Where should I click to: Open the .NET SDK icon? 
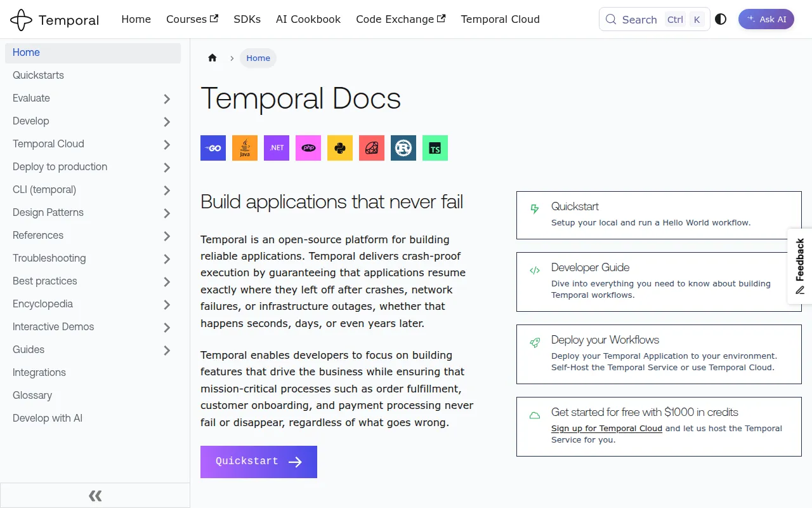pyautogui.click(x=277, y=148)
